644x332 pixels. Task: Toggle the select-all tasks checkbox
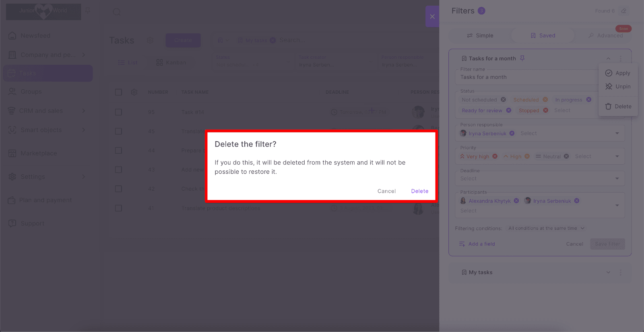coord(118,92)
